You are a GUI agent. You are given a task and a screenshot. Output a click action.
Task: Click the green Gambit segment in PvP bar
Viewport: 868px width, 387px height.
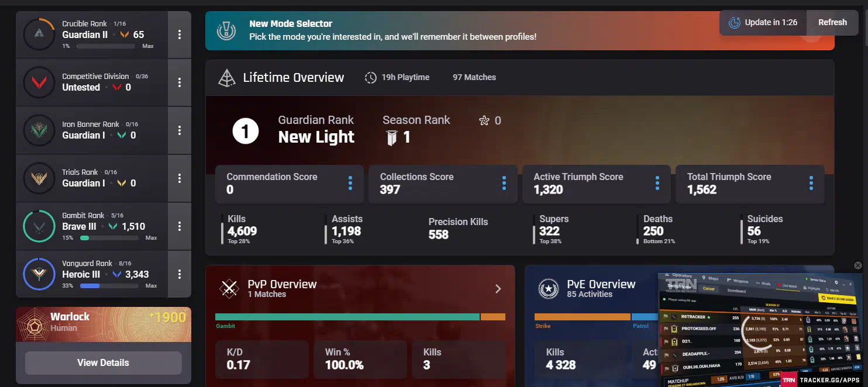pos(347,317)
